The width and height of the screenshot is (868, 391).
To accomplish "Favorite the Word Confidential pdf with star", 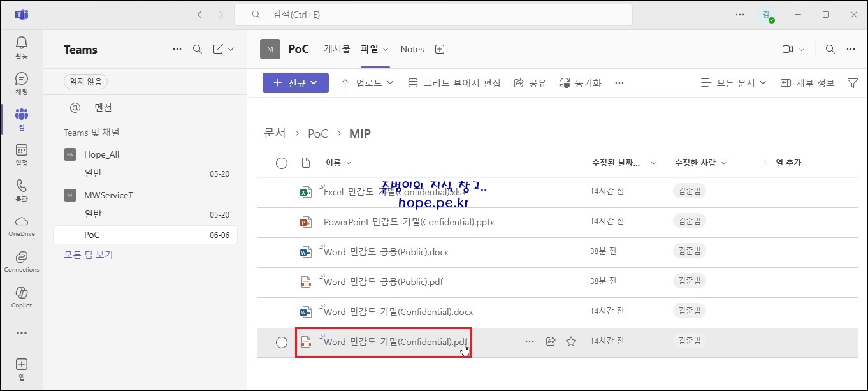I will tap(571, 342).
